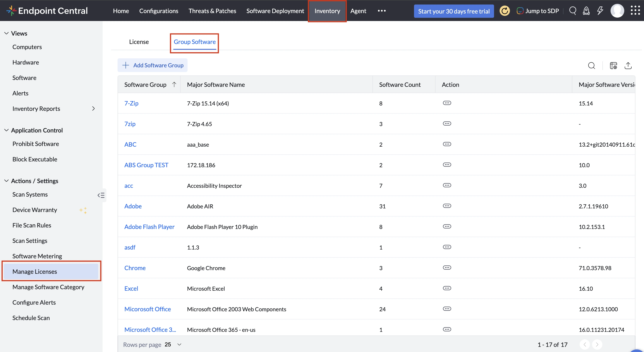Screen dimensions: 644x352
Task: Open action menu for Microsoft Office 365 row
Action: [x=447, y=329]
